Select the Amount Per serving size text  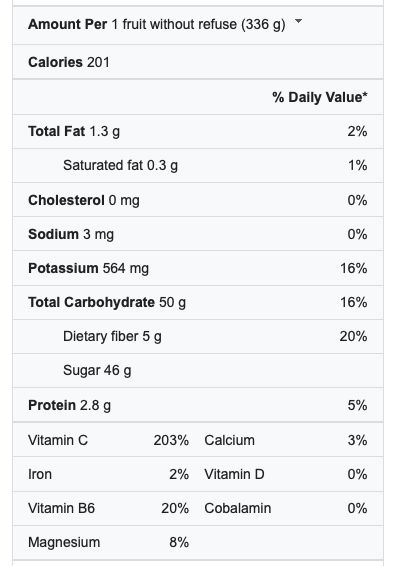click(157, 25)
